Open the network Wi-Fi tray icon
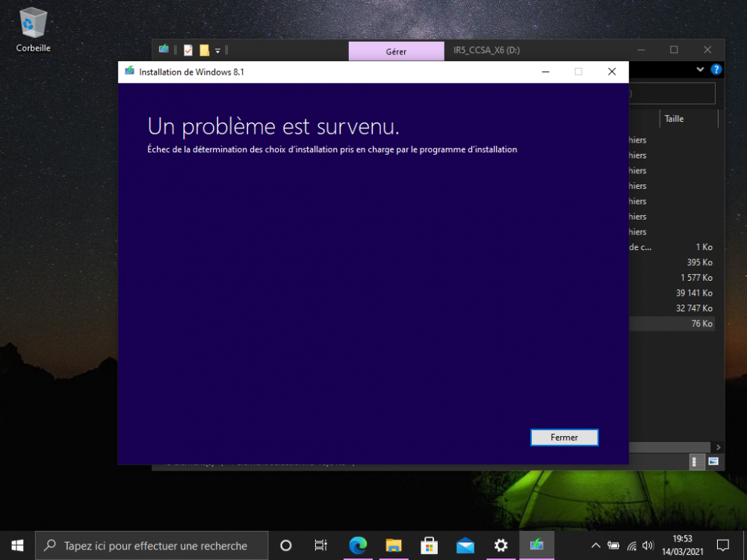 [x=632, y=546]
